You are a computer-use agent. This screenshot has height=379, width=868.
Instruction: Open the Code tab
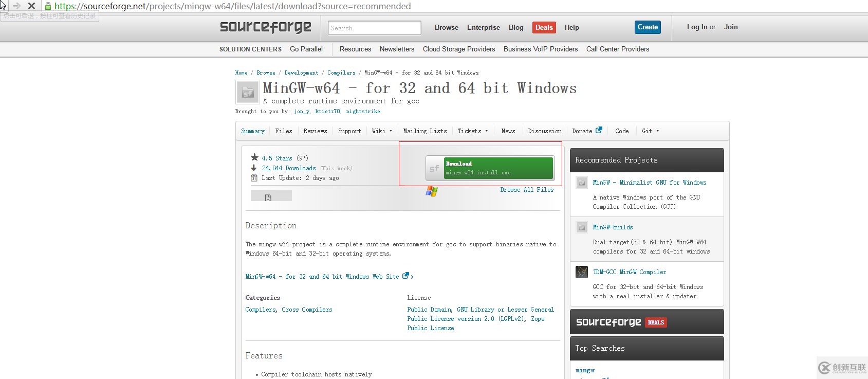(x=622, y=131)
